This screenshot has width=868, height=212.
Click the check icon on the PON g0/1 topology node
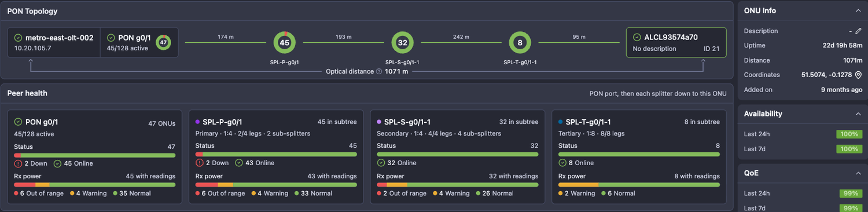coord(111,38)
